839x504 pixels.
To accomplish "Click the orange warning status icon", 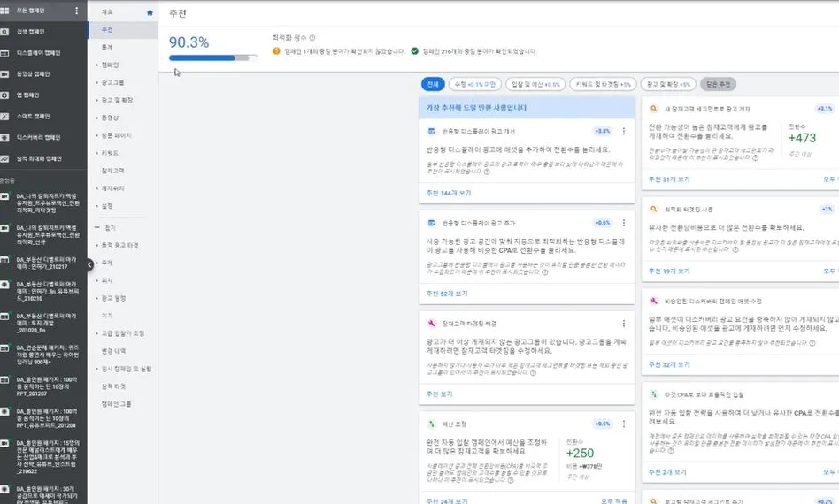I will tap(276, 51).
